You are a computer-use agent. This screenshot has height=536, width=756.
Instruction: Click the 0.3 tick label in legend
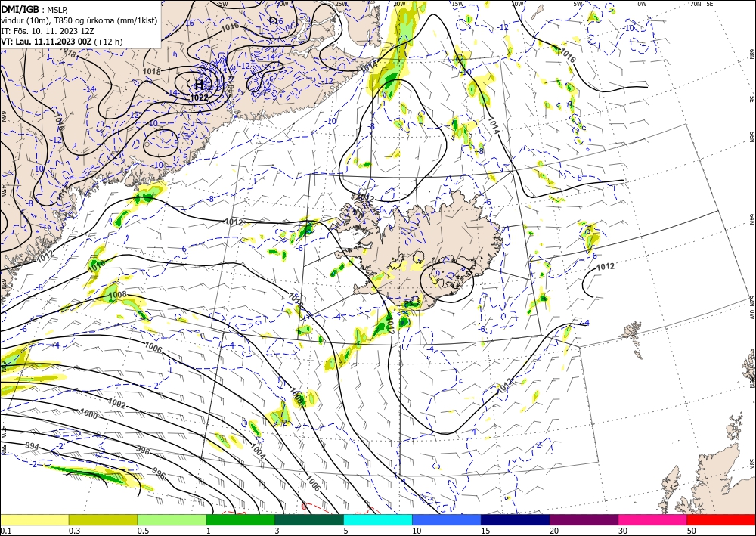click(x=74, y=531)
